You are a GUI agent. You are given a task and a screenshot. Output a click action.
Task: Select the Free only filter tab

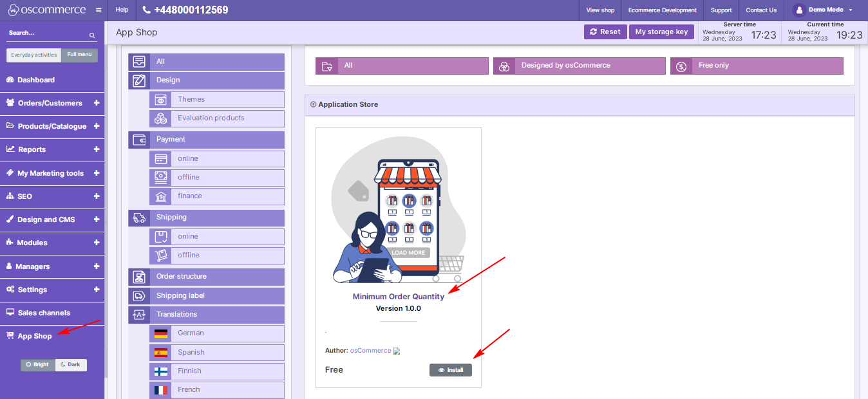pyautogui.click(x=757, y=66)
